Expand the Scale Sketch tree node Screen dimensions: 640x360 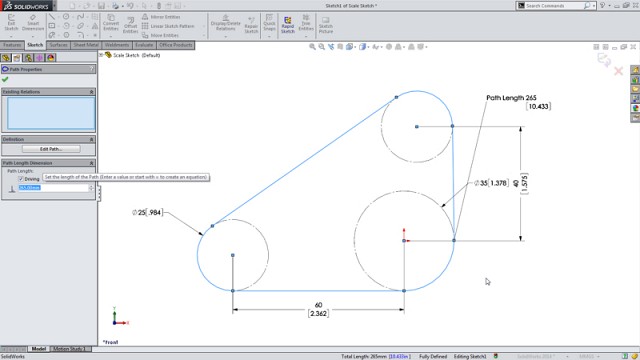coord(101,55)
